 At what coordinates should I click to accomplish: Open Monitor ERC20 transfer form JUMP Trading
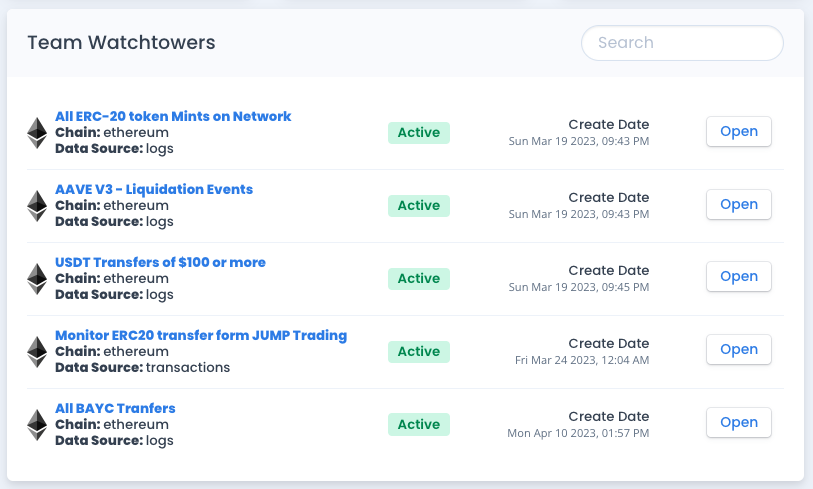point(201,335)
